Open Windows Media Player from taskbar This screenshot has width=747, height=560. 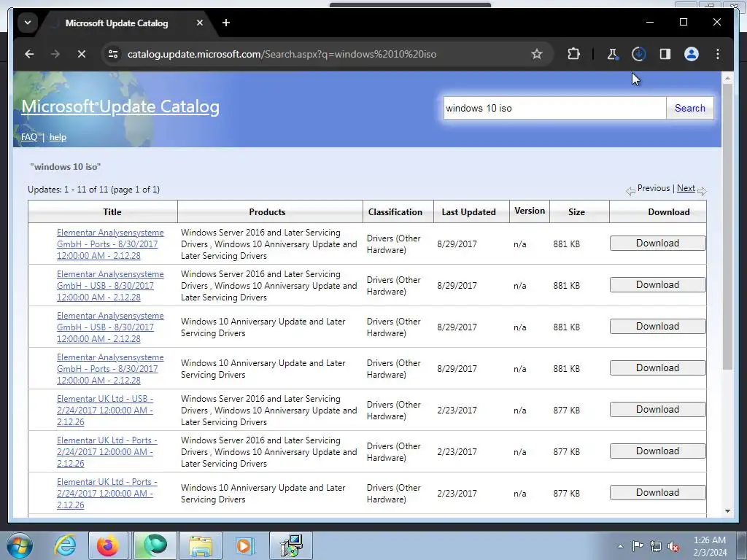pyautogui.click(x=244, y=545)
